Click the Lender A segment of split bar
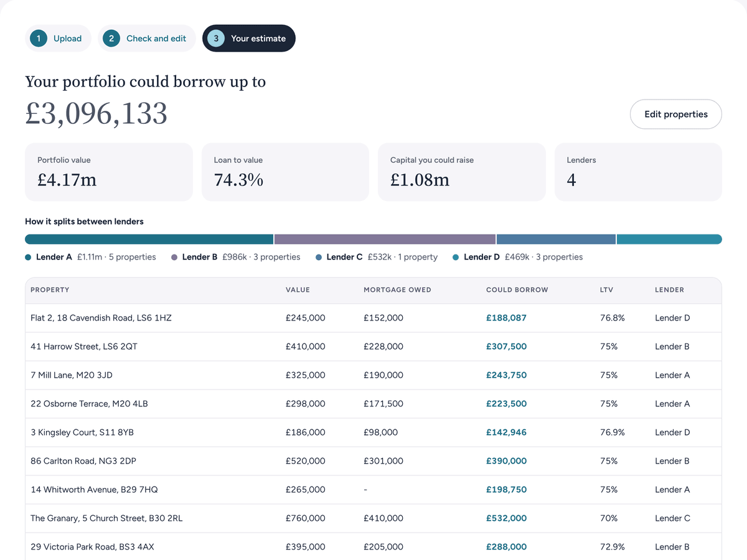 pos(149,239)
